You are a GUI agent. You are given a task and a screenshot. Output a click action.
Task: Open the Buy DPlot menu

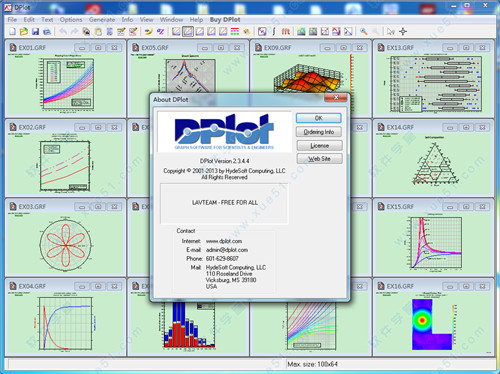click(225, 20)
